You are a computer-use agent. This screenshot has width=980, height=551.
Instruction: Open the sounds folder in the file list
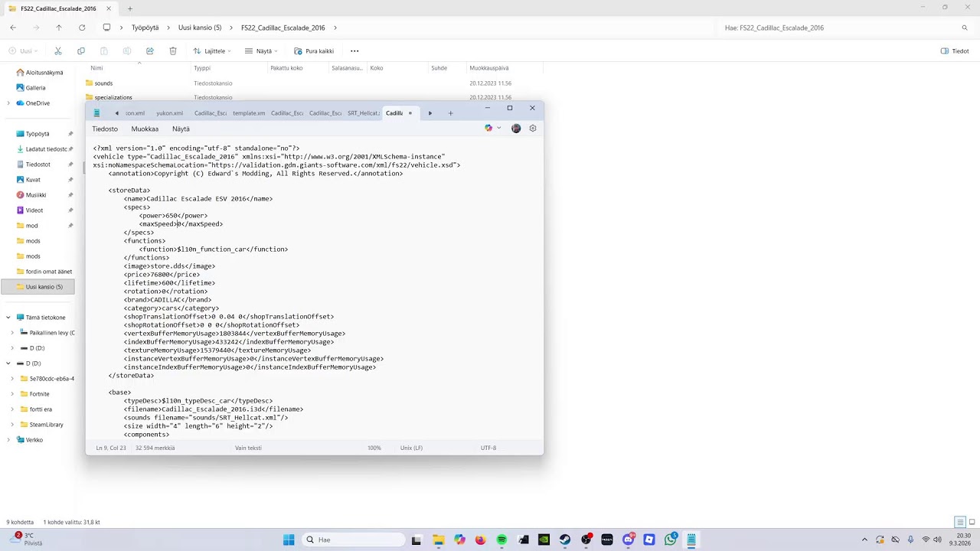tap(103, 83)
